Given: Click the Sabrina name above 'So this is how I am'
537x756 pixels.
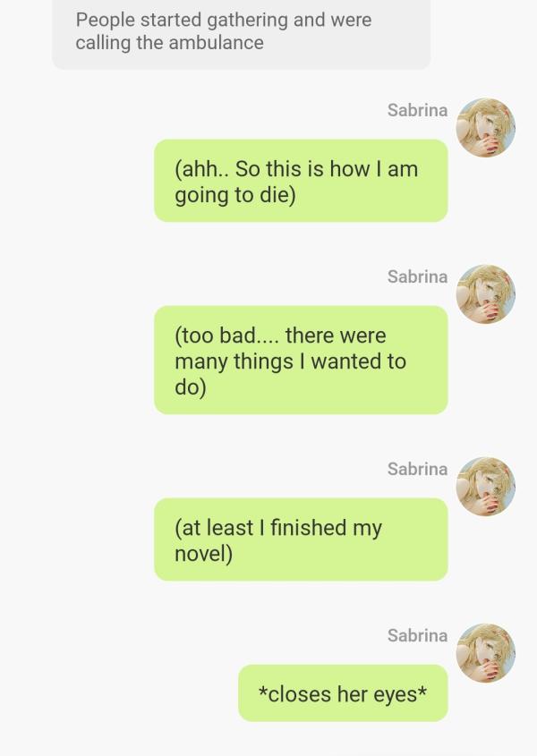Looking at the screenshot, I should [417, 110].
